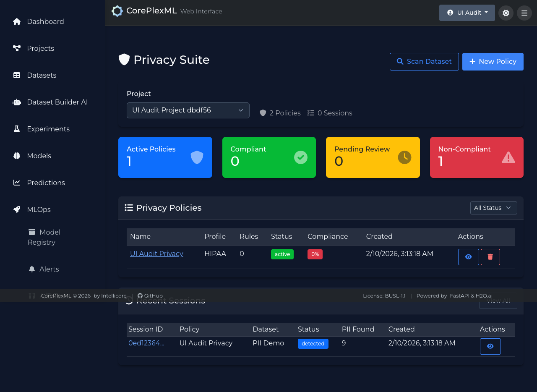Click the red Non-Compliant summary card
This screenshot has width=537, height=392.
click(x=476, y=157)
